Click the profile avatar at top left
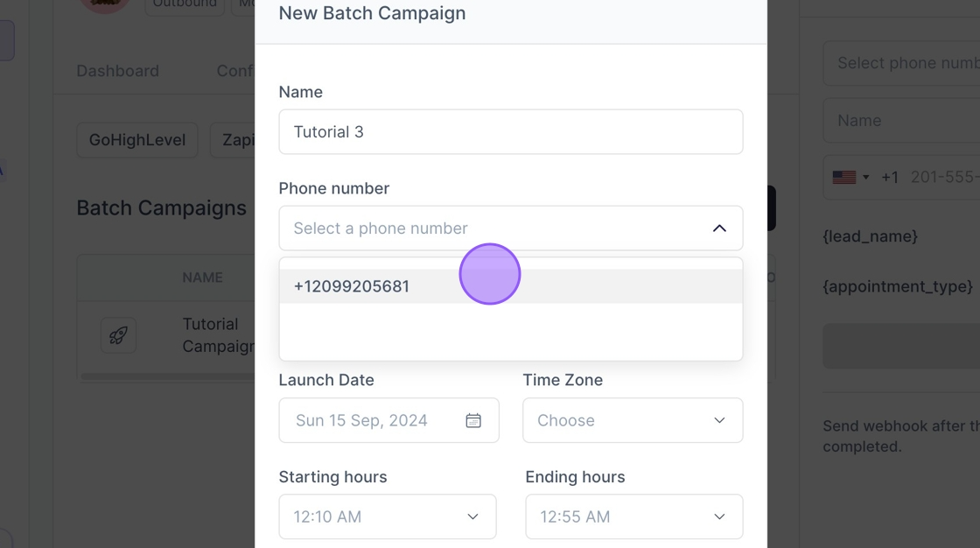 pos(105,4)
